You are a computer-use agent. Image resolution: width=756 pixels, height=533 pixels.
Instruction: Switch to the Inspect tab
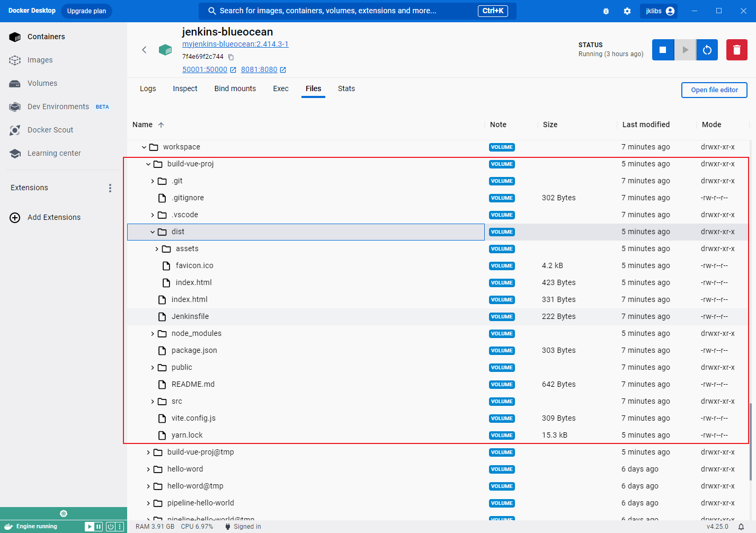coord(185,88)
